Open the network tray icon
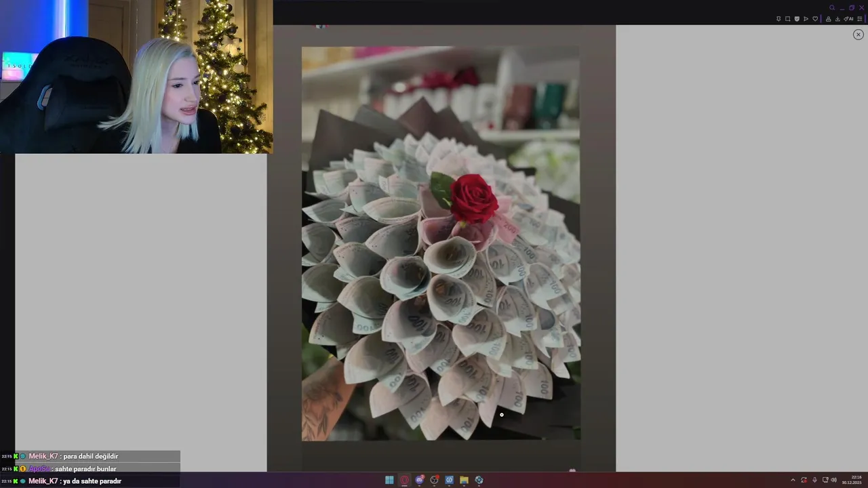The width and height of the screenshot is (868, 488). (825, 480)
